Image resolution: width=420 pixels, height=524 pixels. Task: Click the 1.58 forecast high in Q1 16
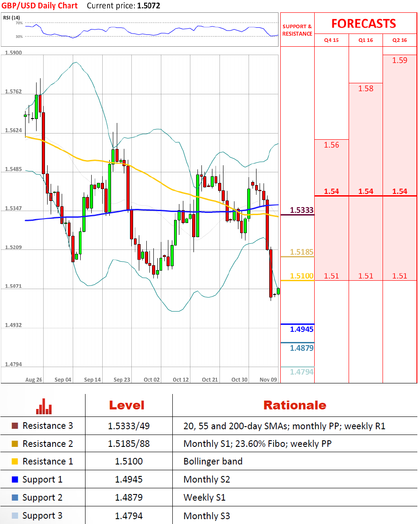coord(365,89)
